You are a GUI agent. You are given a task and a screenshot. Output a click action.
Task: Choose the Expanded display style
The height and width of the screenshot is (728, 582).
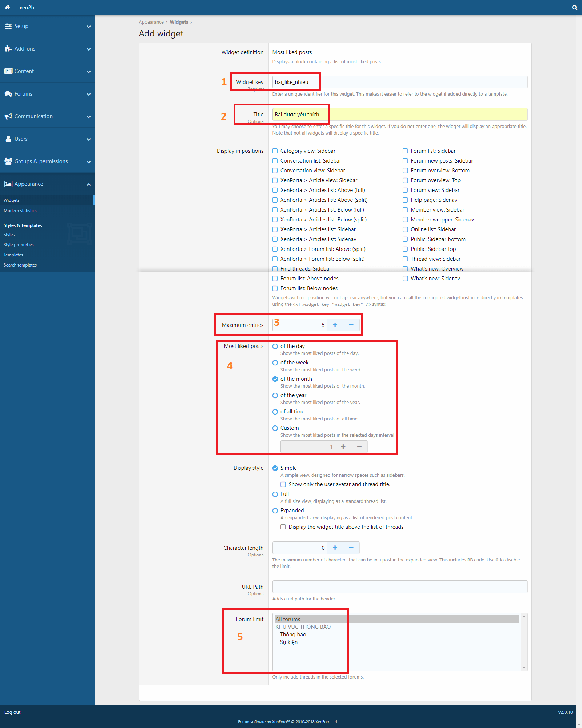tap(275, 511)
